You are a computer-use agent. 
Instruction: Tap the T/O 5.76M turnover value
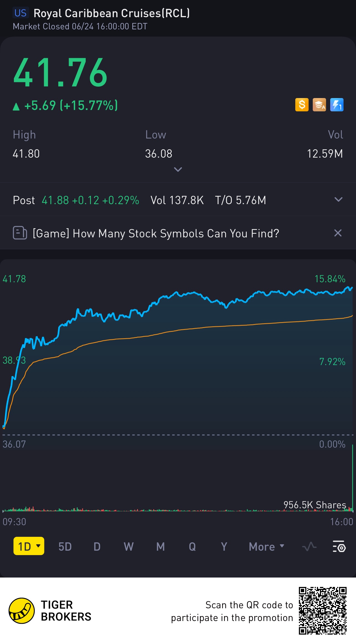(241, 200)
